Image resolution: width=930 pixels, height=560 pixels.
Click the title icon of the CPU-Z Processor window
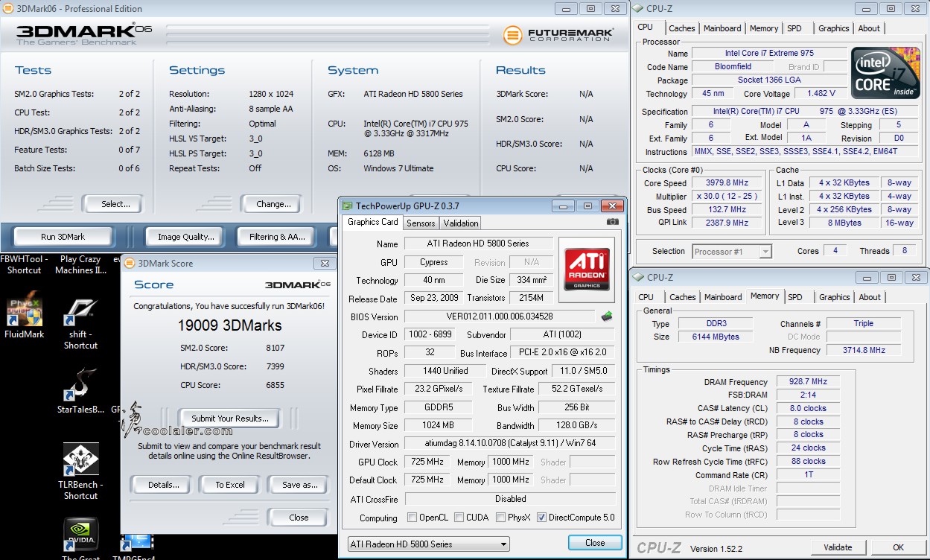638,9
